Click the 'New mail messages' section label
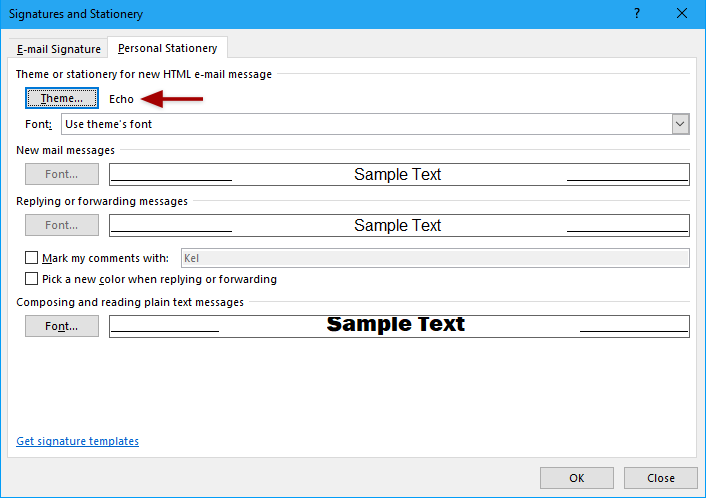Screen dimensions: 706x498 [65, 150]
